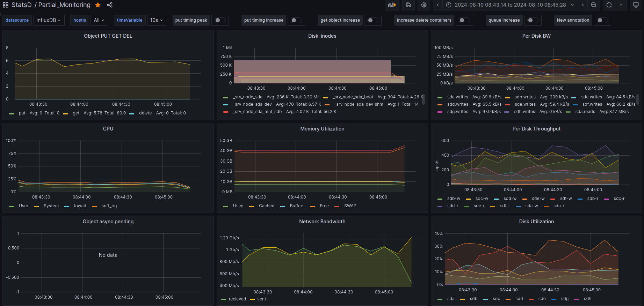The height and width of the screenshot is (306, 644).
Task: Open dashboard settings gear
Action: click(x=424, y=5)
